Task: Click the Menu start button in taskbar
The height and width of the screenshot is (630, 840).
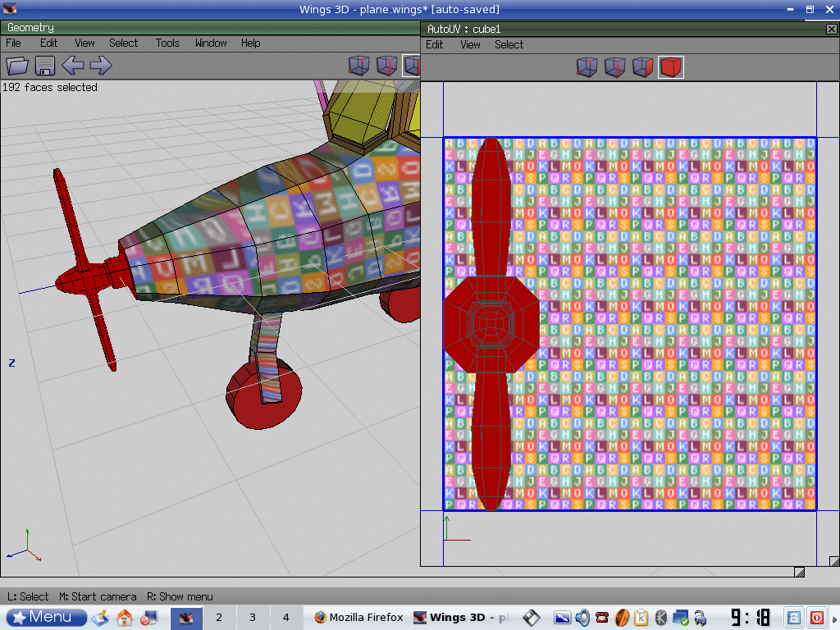Action: 47,618
